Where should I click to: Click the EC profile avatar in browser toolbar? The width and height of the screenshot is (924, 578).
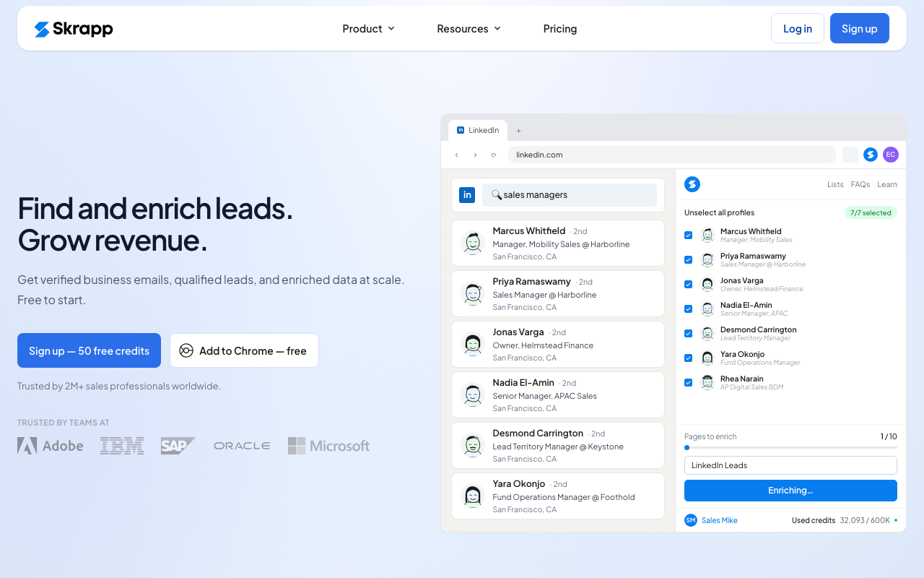pyautogui.click(x=891, y=155)
